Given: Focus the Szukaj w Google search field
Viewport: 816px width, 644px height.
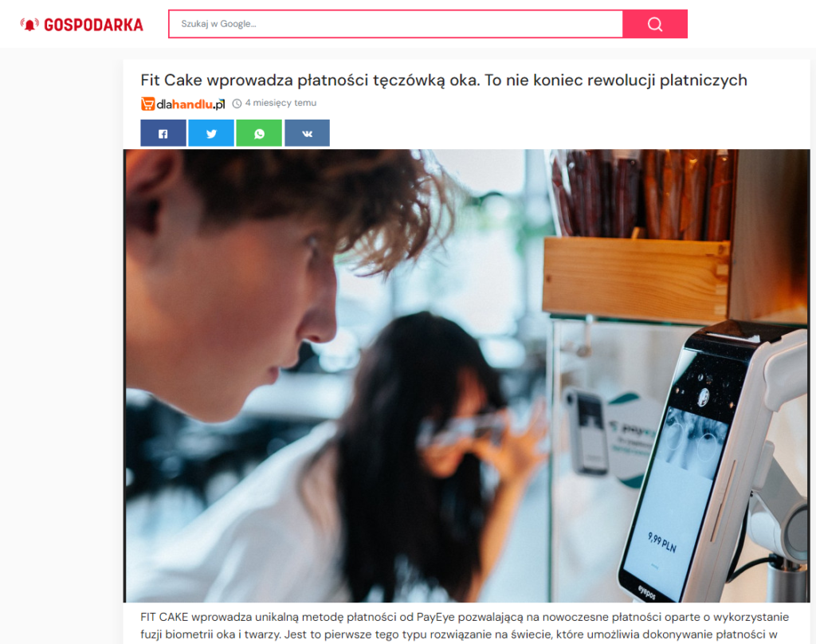Looking at the screenshot, I should (x=395, y=24).
